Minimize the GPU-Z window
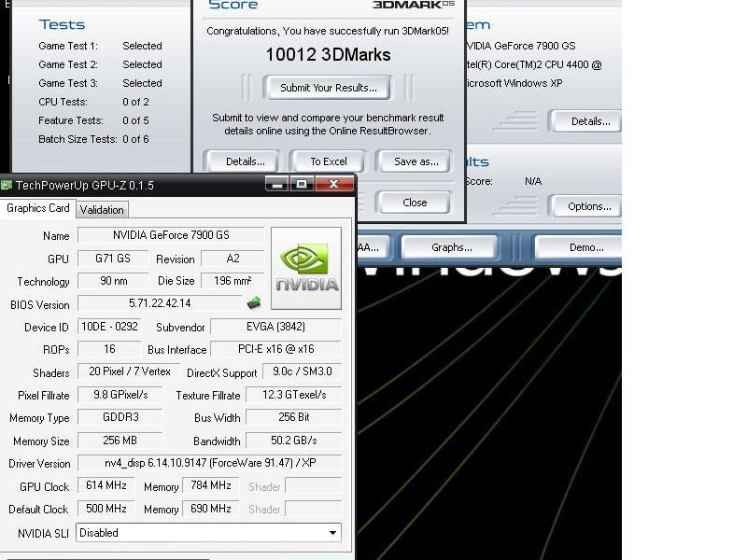Image resolution: width=747 pixels, height=560 pixels. coord(276,184)
